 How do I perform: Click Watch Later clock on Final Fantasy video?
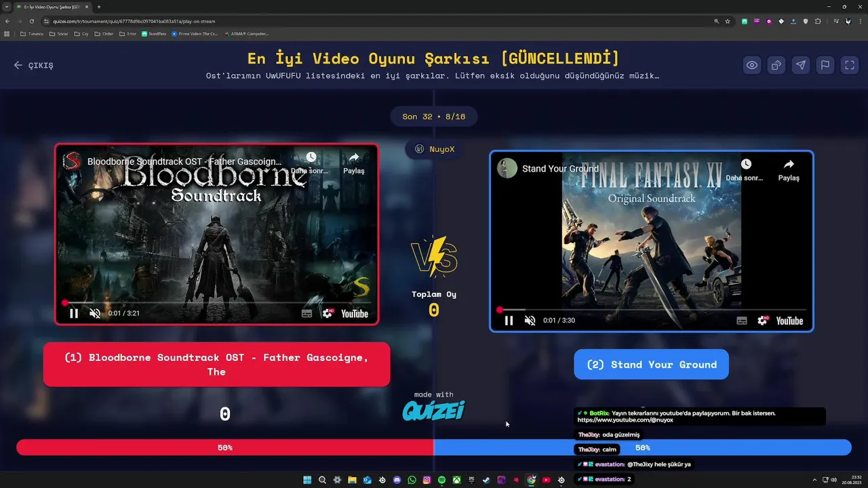pos(746,164)
